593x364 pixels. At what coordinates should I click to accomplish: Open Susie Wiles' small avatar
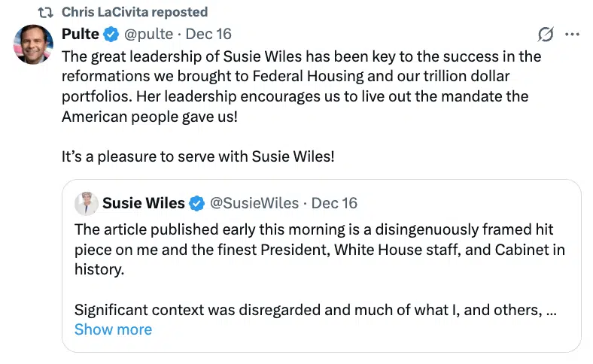pyautogui.click(x=86, y=203)
